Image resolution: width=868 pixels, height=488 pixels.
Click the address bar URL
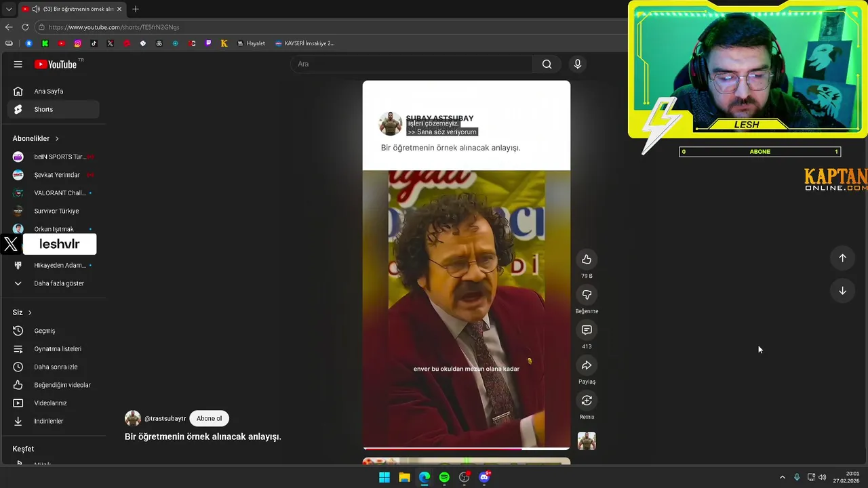tap(114, 27)
